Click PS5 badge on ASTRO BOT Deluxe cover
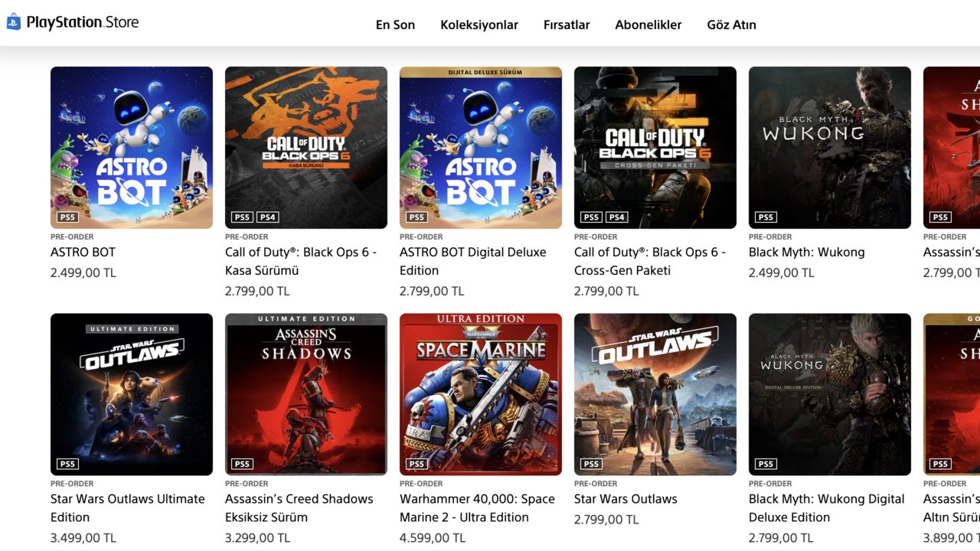 [416, 217]
